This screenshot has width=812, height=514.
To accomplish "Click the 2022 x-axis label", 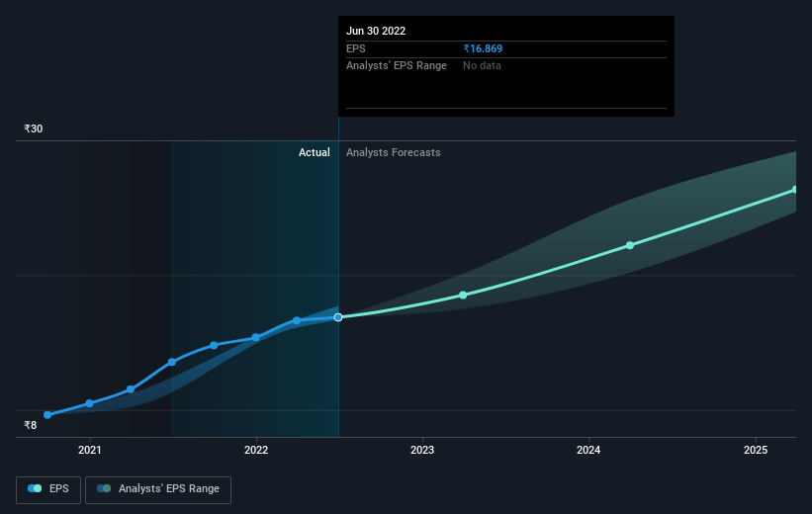I will pyautogui.click(x=256, y=450).
